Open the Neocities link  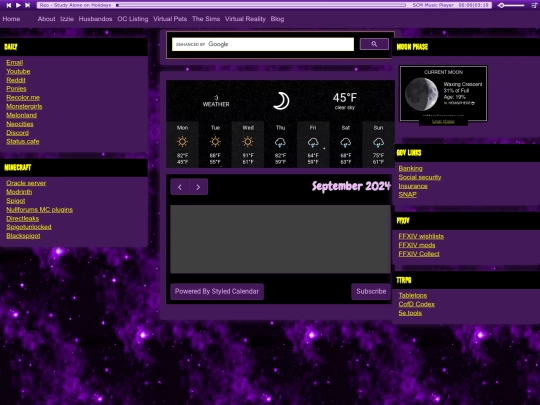click(x=20, y=124)
